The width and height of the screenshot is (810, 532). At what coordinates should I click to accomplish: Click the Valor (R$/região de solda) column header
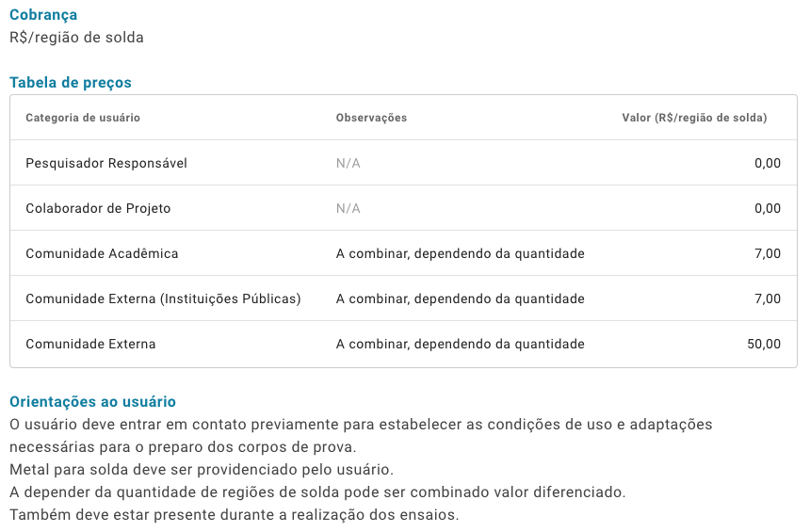coord(694,118)
